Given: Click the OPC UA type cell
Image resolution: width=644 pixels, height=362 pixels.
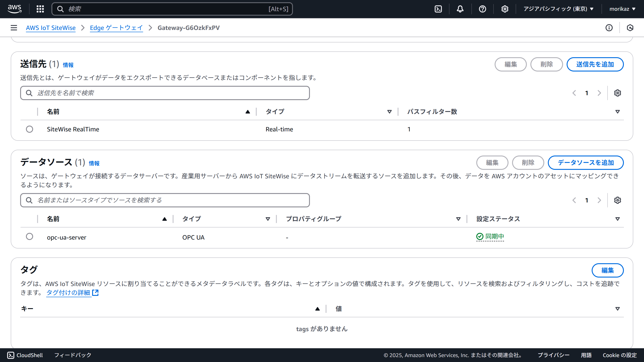Looking at the screenshot, I should point(193,237).
